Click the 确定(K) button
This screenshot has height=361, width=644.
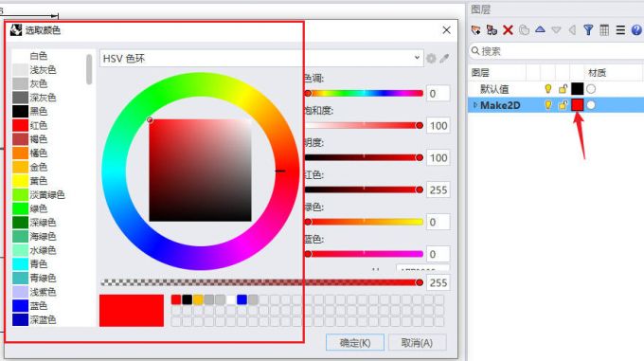[x=355, y=342]
